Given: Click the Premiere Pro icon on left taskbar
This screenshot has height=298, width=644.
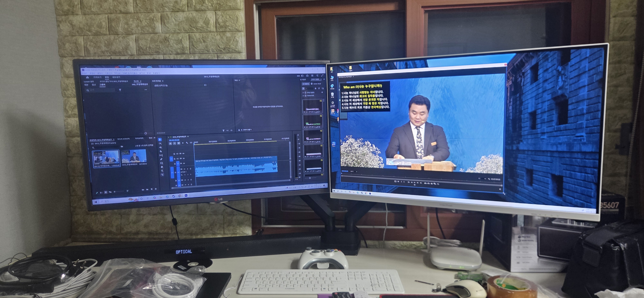Looking at the screenshot, I should [186, 195].
